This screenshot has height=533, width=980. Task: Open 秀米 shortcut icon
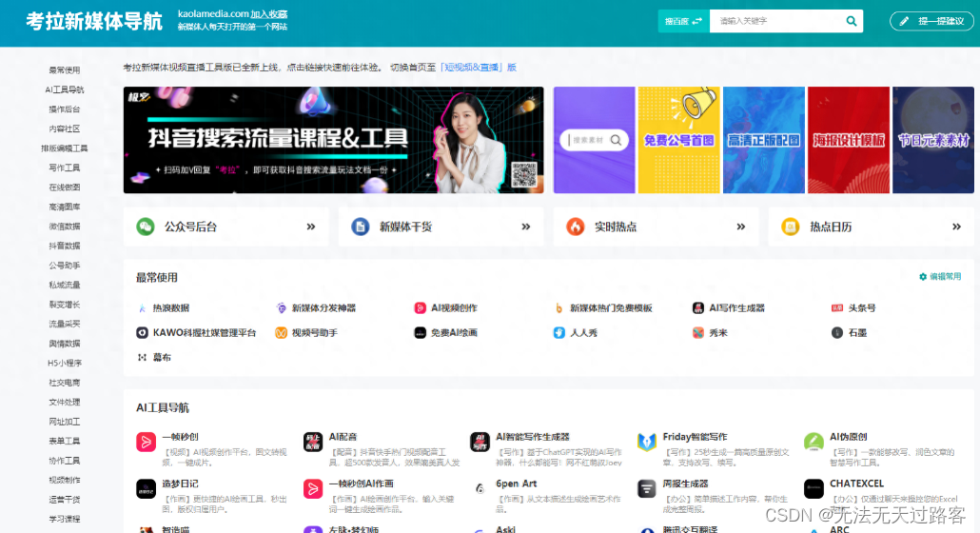(x=698, y=333)
